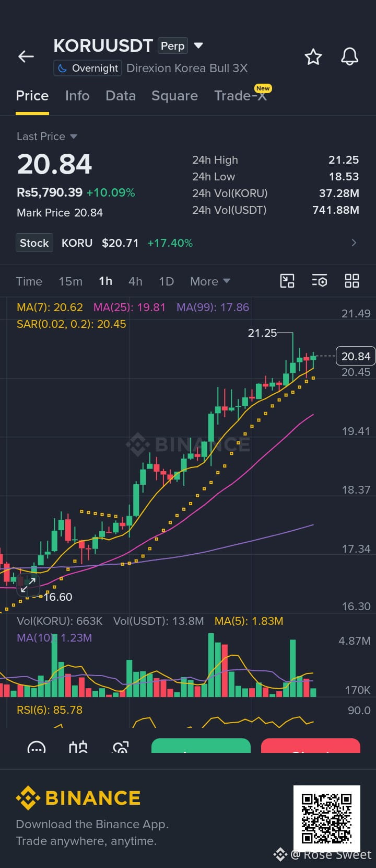
Task: Tap the Stock label badge
Action: pyautogui.click(x=34, y=243)
